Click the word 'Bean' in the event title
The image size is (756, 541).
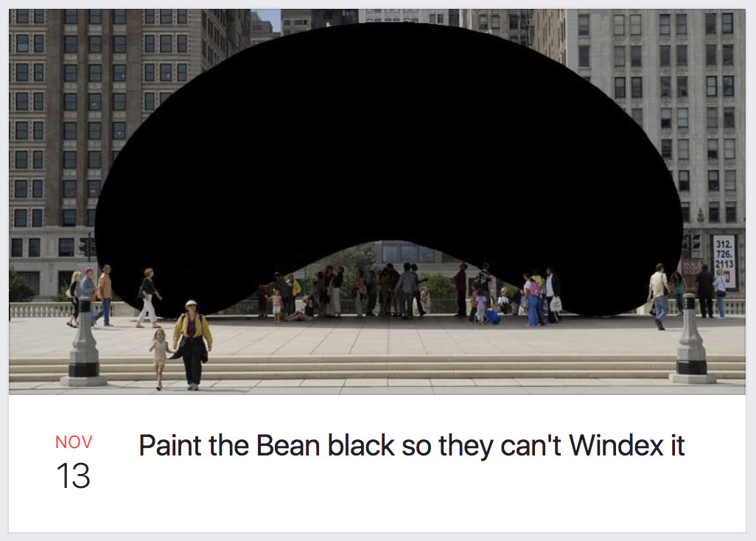(288, 445)
